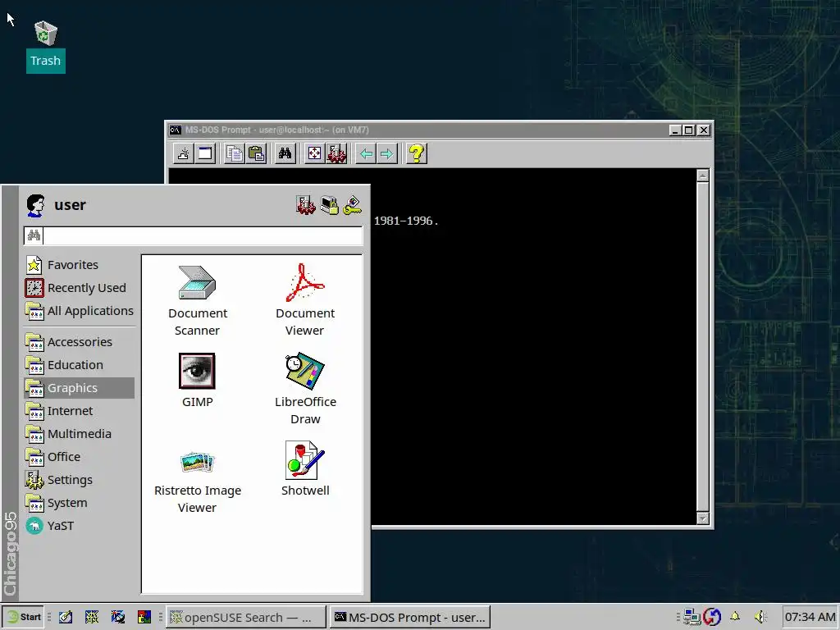Open the Internet category
The width and height of the screenshot is (840, 630).
pyautogui.click(x=79, y=411)
